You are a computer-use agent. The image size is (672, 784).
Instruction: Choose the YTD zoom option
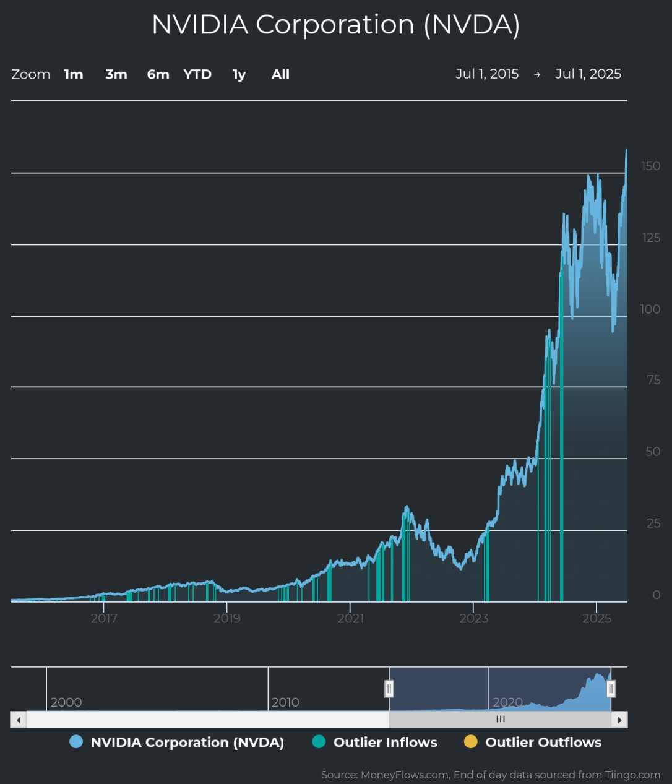tap(197, 74)
